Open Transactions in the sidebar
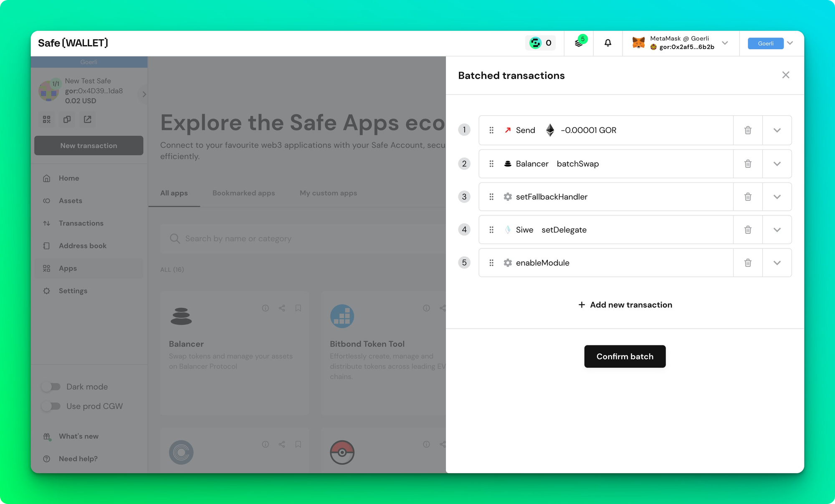The height and width of the screenshot is (504, 835). coord(81,223)
